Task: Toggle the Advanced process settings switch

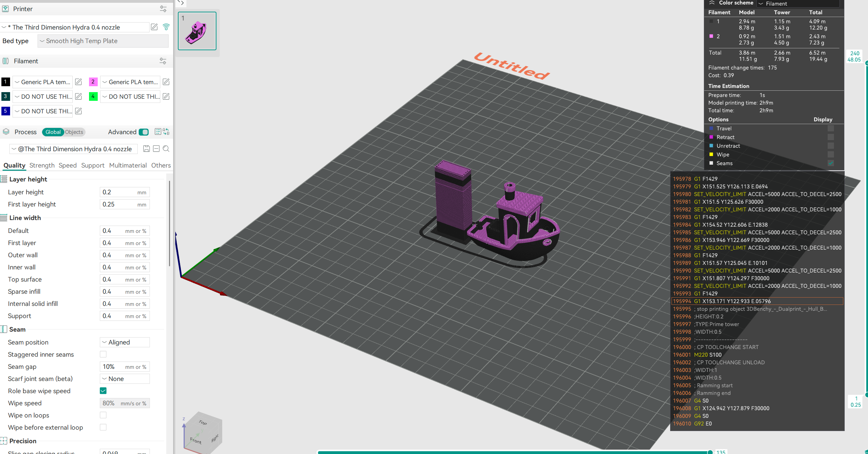Action: pyautogui.click(x=144, y=132)
